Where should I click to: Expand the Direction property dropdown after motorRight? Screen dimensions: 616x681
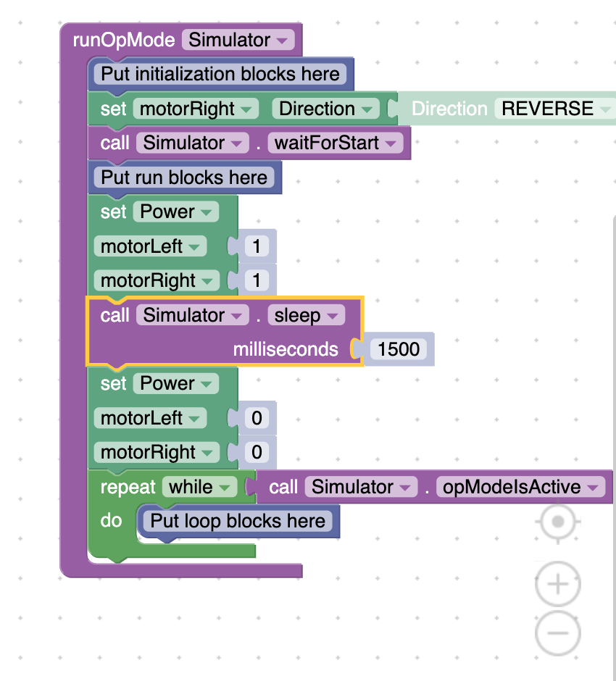[325, 109]
